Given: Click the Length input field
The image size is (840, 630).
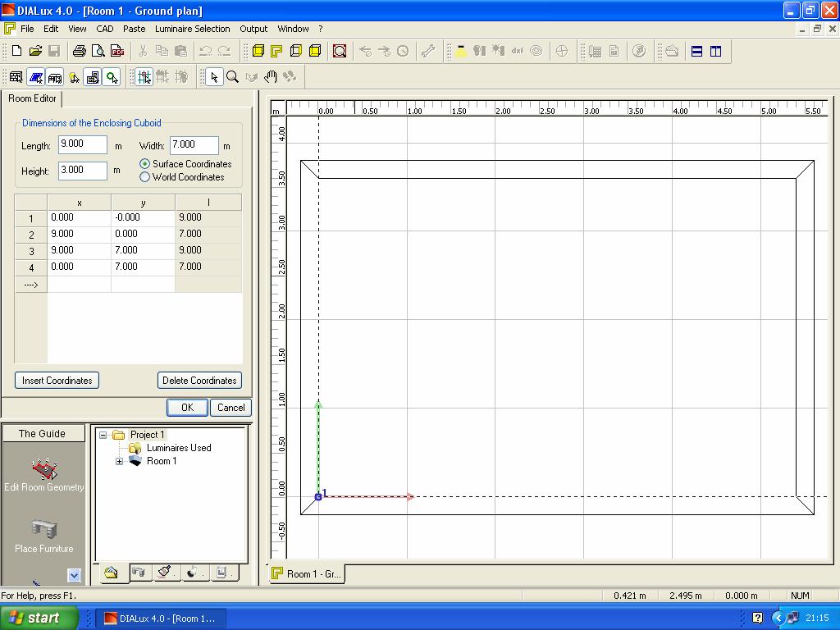Looking at the screenshot, I should click(x=83, y=144).
